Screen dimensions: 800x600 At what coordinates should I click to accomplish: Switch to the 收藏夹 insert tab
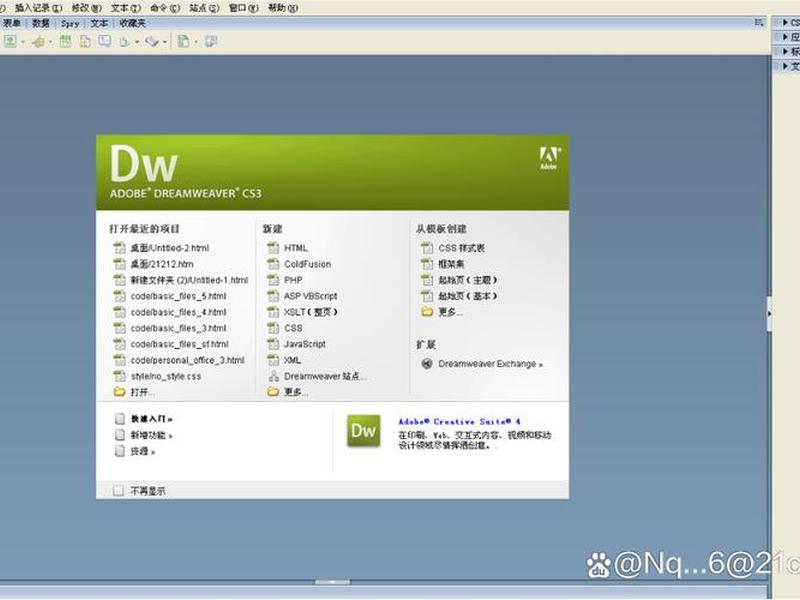[133, 23]
